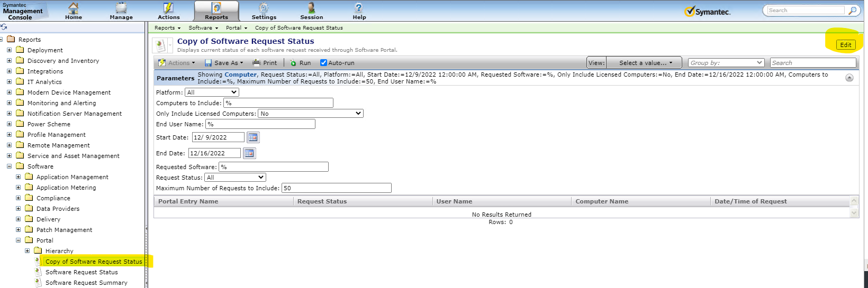Viewport: 868px width, 288px height.
Task: Click the Edit button
Action: (x=846, y=45)
